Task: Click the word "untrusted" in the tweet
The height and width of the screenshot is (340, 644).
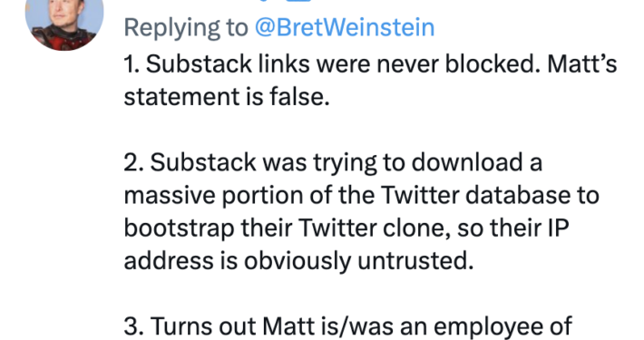Action: click(415, 260)
